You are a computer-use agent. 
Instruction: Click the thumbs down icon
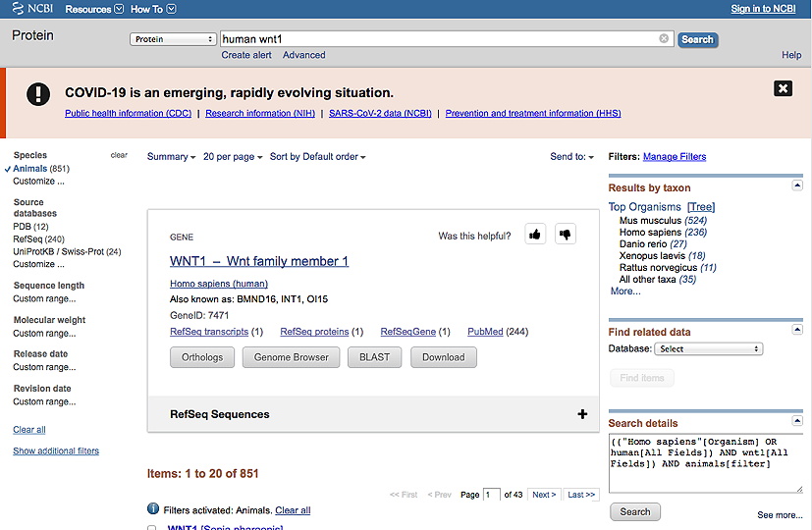[565, 234]
